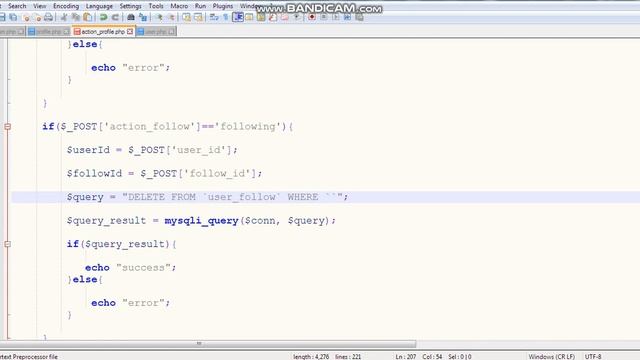Click the Zoom Out toolbar icon
The image size is (640, 360).
(172, 17)
